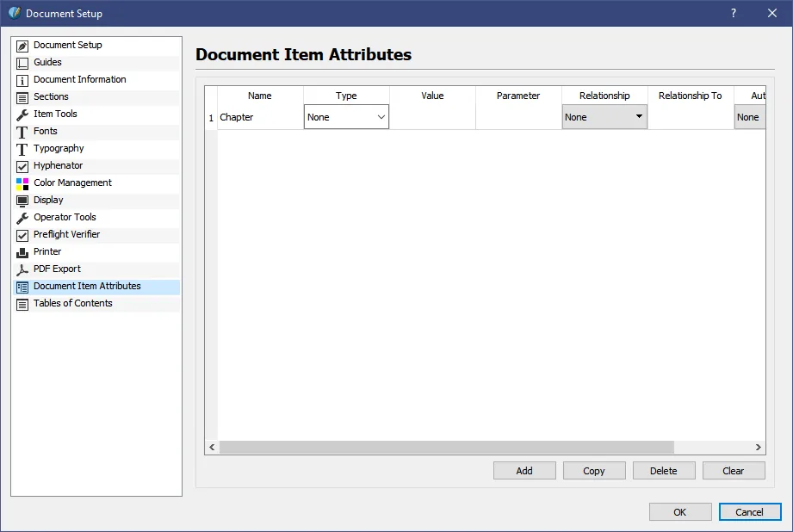This screenshot has width=793, height=532.
Task: Click the Tables of Contents icon
Action: pos(22,305)
